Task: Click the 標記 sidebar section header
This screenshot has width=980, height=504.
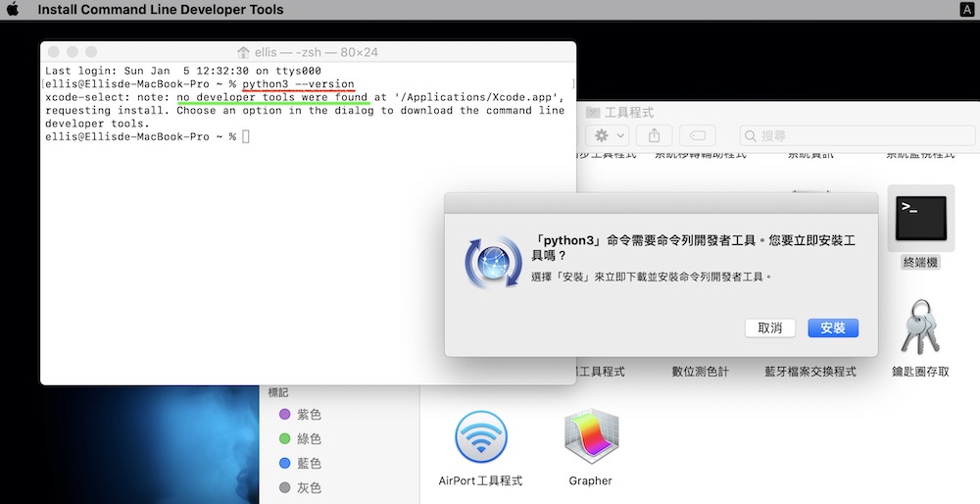Action: pyautogui.click(x=278, y=392)
